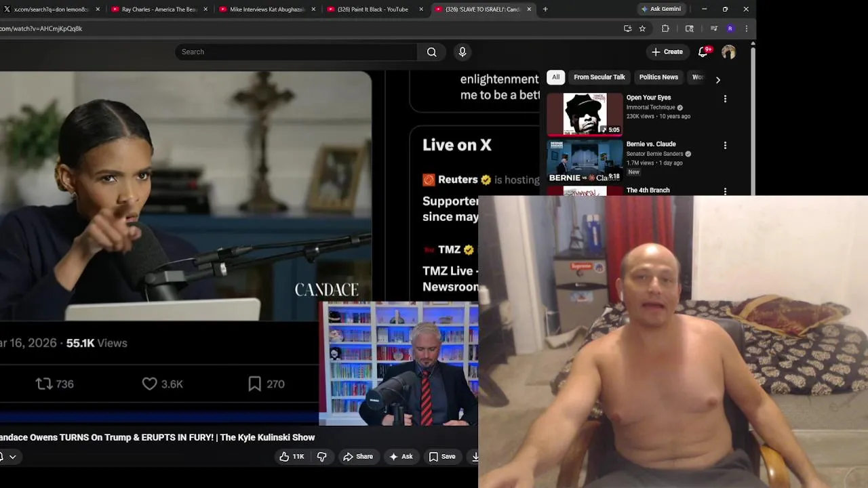The height and width of the screenshot is (488, 868).
Task: Switch to Paint It Black YouTube tab
Action: click(x=374, y=9)
